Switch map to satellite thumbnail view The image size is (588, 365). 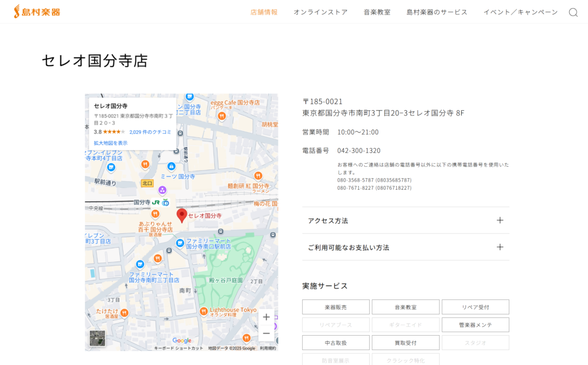(97, 339)
